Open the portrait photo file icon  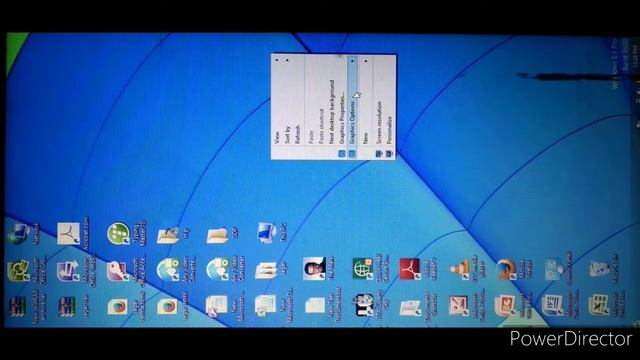click(x=314, y=269)
